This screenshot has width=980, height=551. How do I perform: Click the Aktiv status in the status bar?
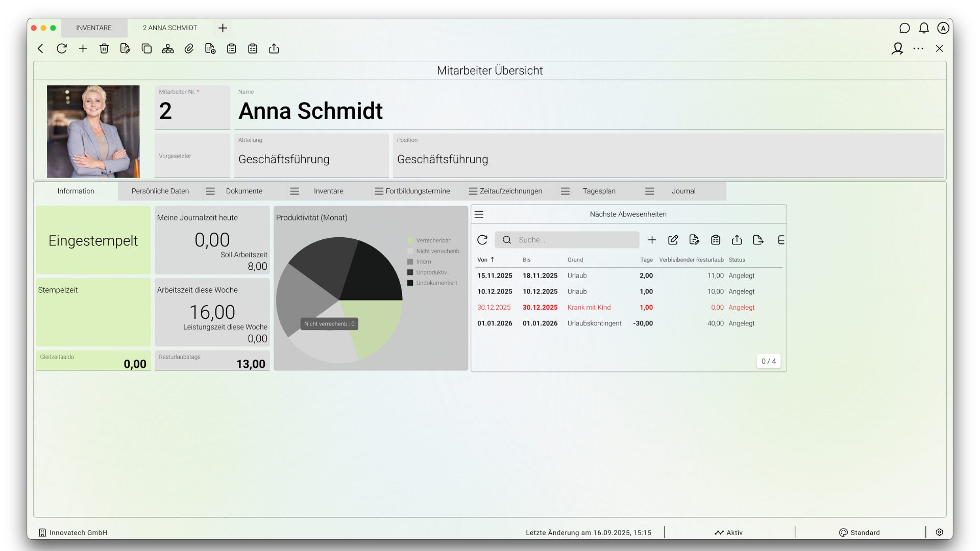[x=728, y=532]
